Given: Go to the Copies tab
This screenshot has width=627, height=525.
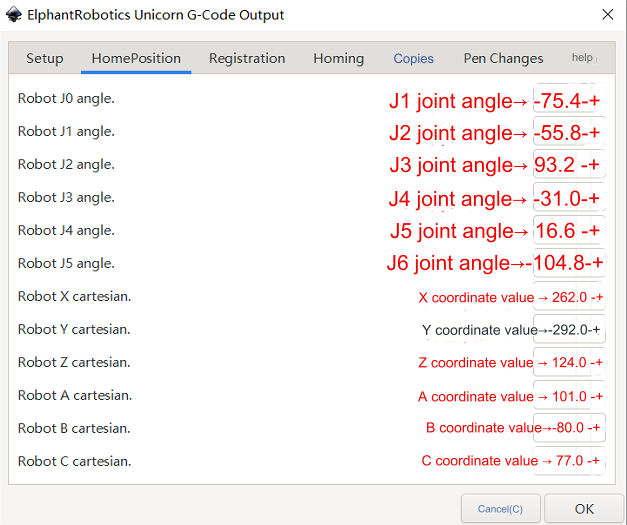Looking at the screenshot, I should pos(413,58).
